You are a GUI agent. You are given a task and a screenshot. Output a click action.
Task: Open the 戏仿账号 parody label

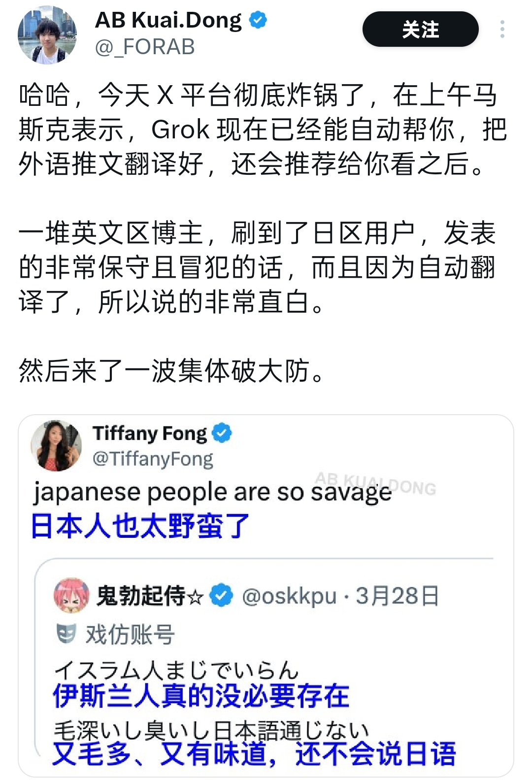point(130,634)
